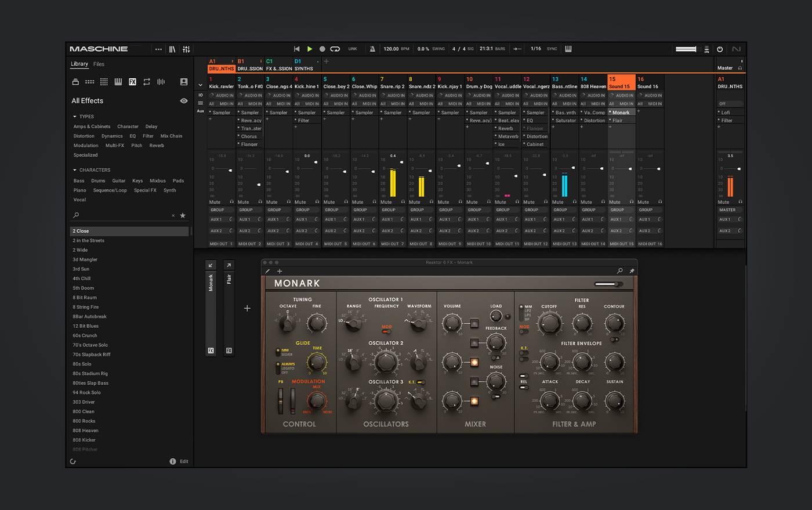This screenshot has height=510, width=812.
Task: Add a new group with the plus button
Action: 326,61
